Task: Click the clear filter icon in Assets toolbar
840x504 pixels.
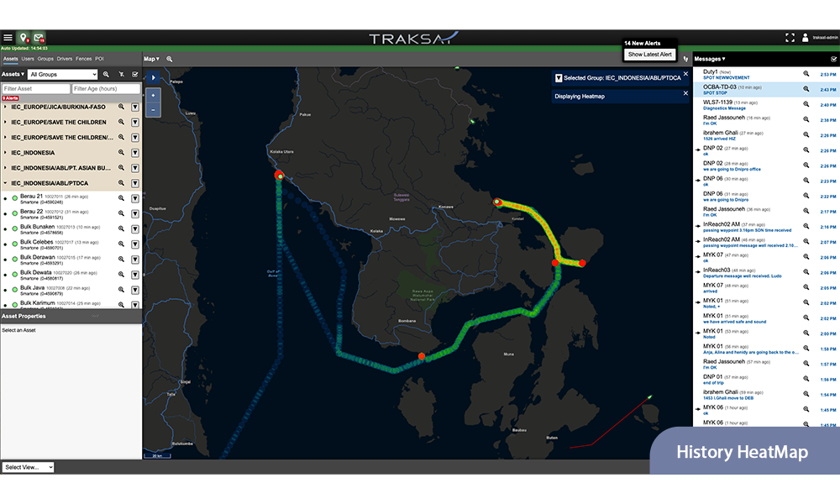Action: pyautogui.click(x=120, y=75)
